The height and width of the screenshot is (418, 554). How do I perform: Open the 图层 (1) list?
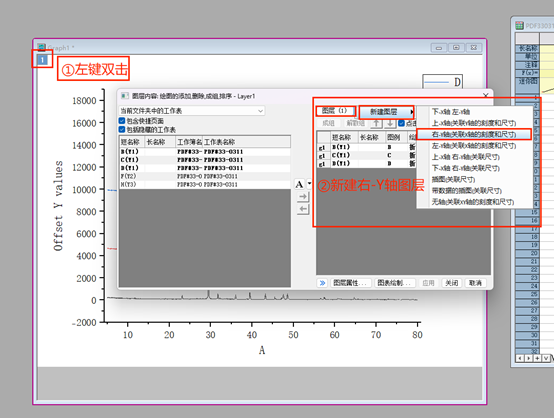click(x=335, y=111)
